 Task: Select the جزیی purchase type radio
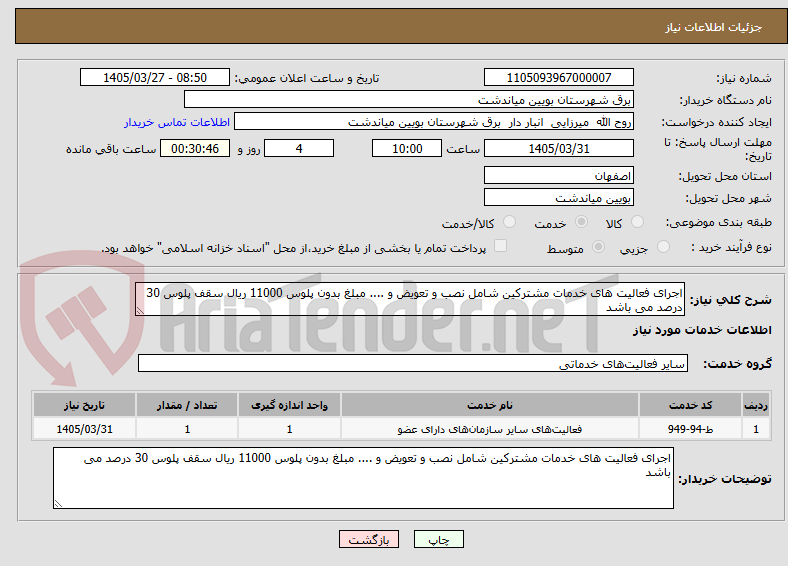(x=663, y=247)
